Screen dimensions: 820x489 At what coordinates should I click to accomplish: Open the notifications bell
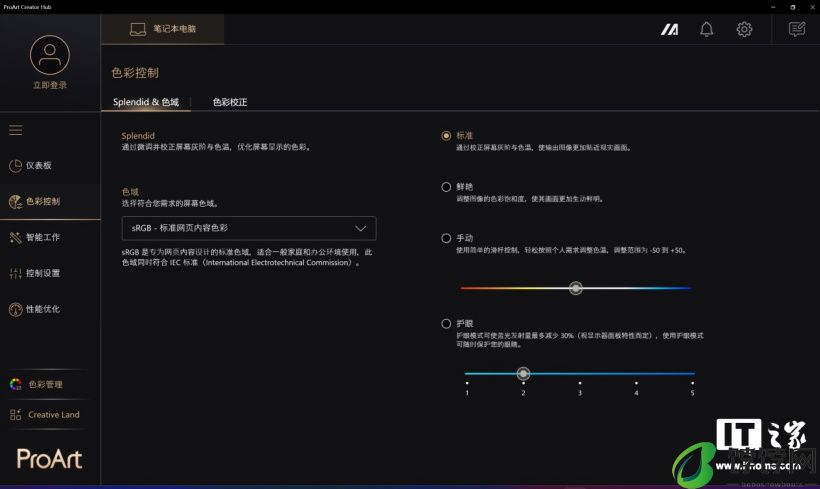pos(707,29)
